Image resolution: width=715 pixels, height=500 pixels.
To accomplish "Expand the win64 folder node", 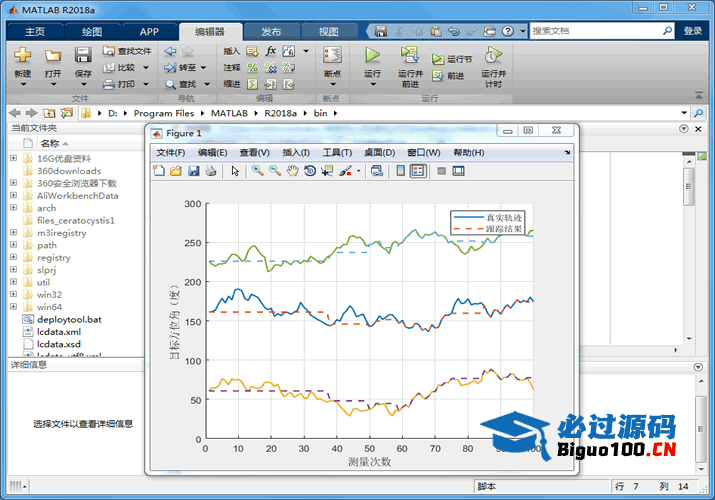I will click(x=13, y=307).
